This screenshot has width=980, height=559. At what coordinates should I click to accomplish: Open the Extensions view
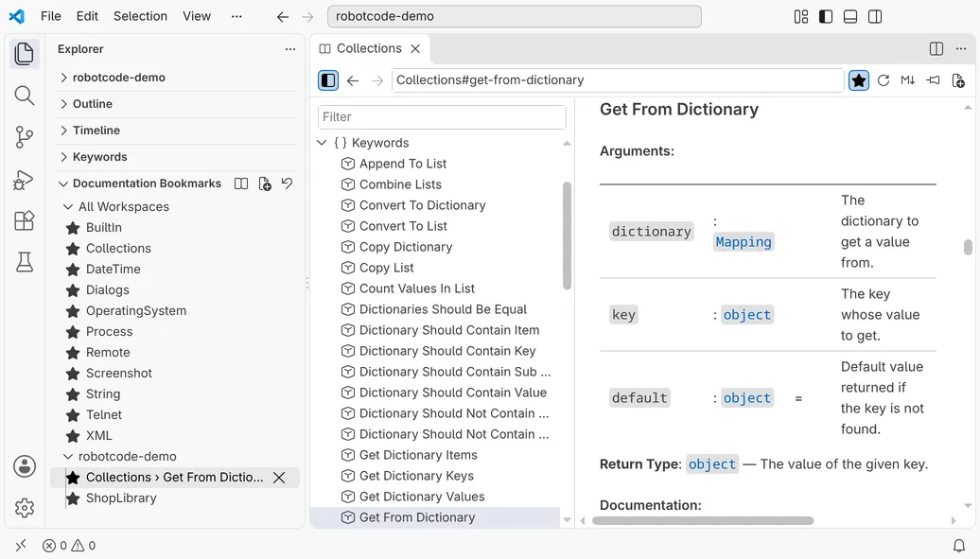pos(25,220)
